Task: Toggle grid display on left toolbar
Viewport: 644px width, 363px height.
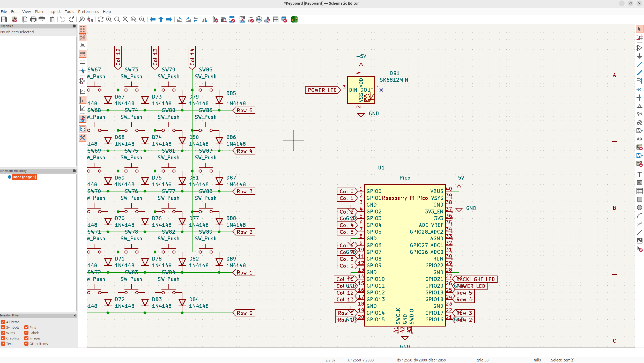Action: click(x=83, y=29)
